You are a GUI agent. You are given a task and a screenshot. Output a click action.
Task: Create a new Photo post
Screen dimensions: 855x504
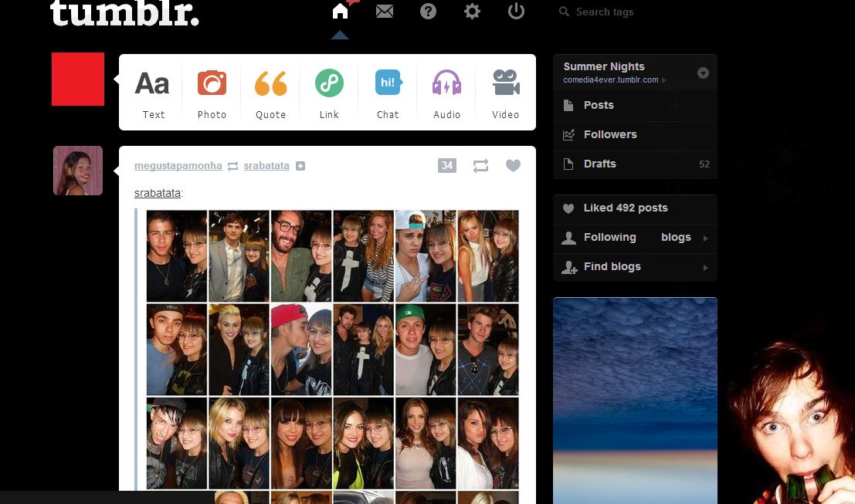point(212,93)
